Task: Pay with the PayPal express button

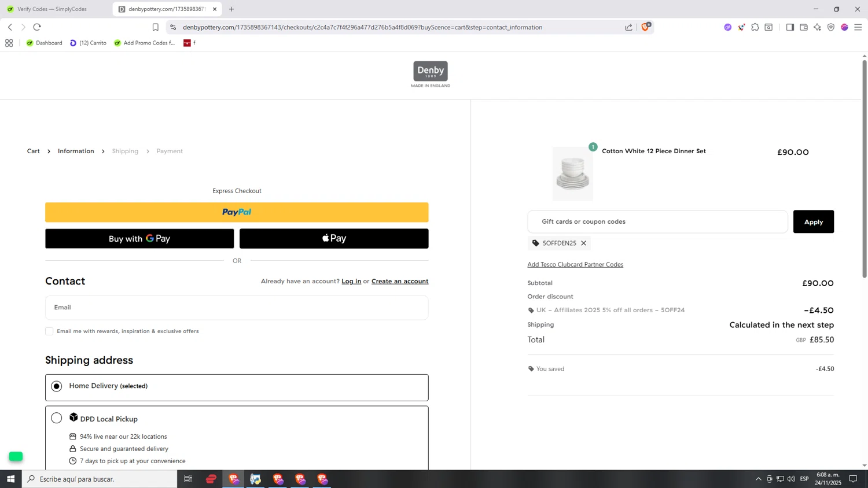Action: 237,212
